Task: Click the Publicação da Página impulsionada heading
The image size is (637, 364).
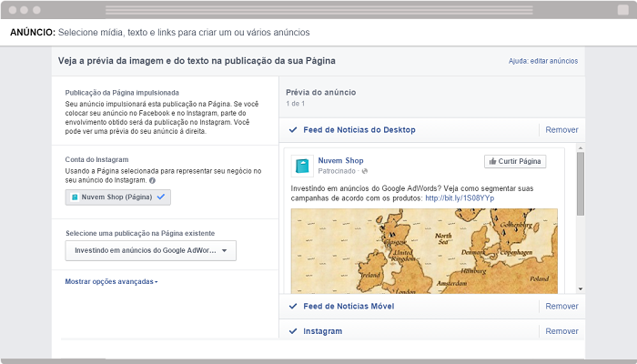Action: (x=122, y=93)
